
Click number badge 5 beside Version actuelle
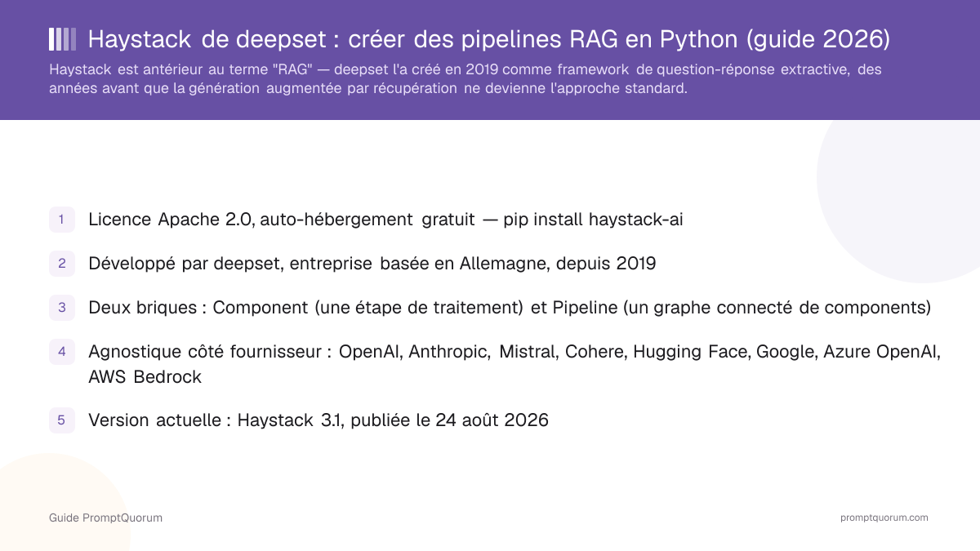62,420
